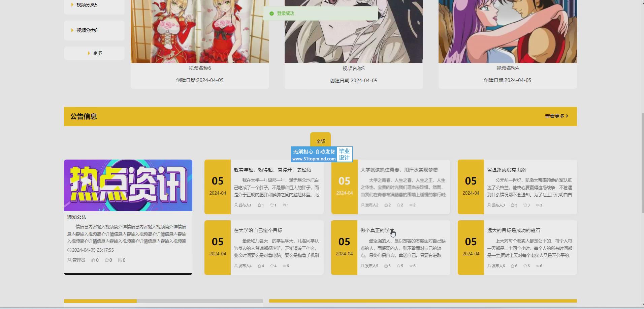Click 视频名称6 title text
Screen dimensions: 644x309
200,68
